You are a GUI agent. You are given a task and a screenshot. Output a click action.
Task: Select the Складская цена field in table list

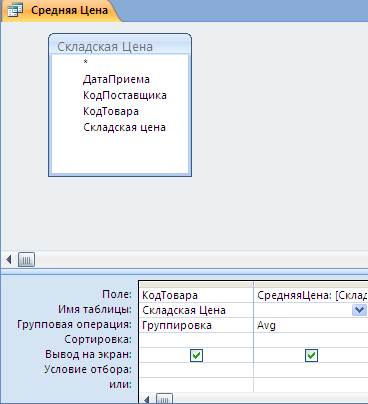124,127
